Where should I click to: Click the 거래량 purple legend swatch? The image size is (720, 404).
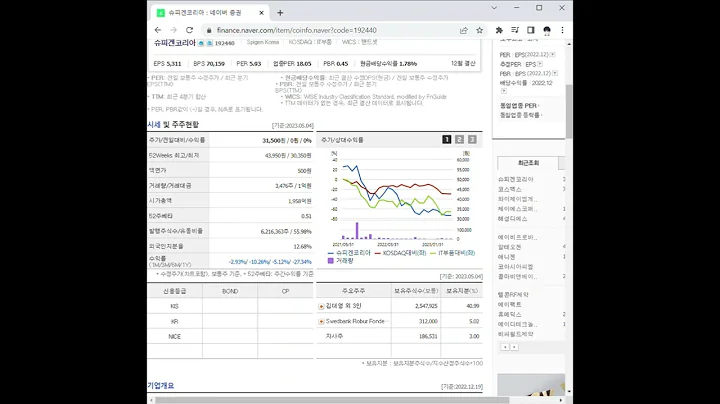331,261
